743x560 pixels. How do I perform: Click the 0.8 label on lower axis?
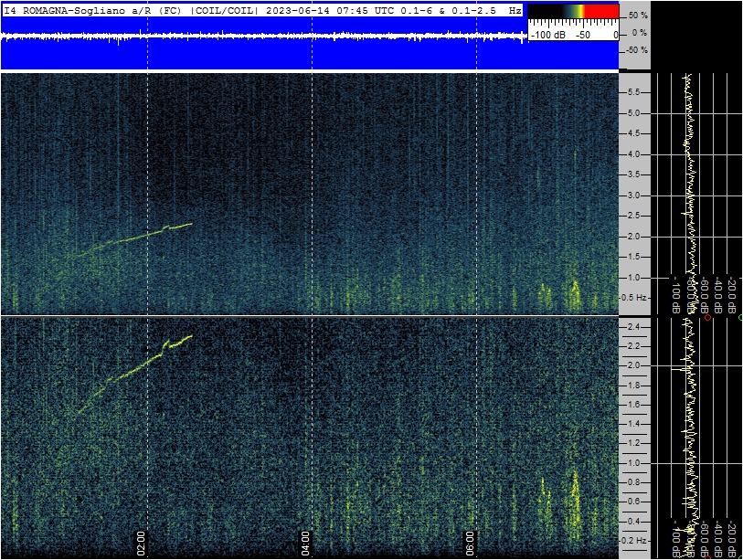pyautogui.click(x=633, y=482)
